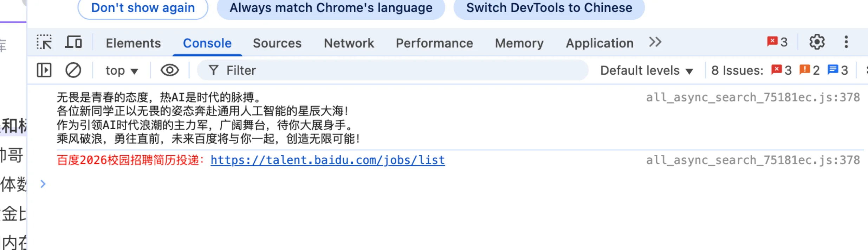
Task: Create a live expression via eye icon
Action: pos(170,70)
